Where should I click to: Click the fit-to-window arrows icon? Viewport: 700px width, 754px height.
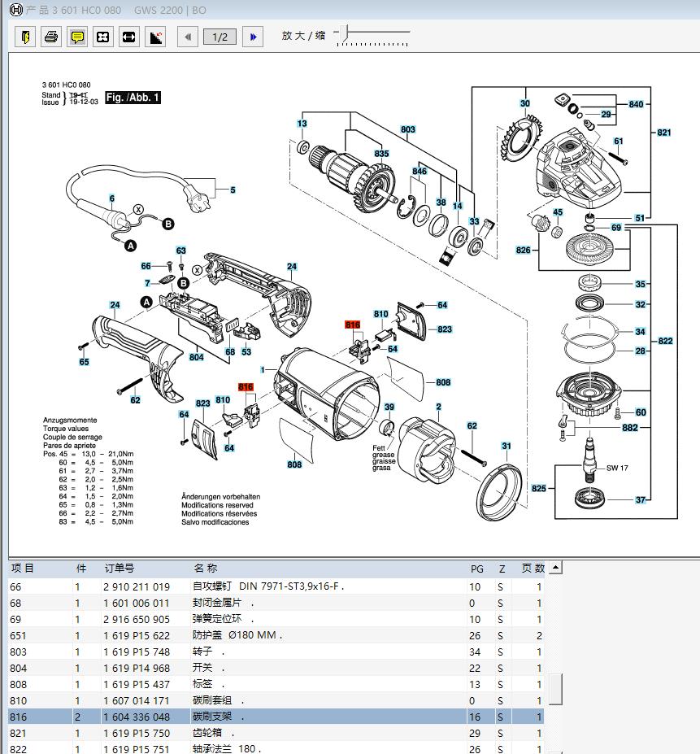tap(103, 37)
